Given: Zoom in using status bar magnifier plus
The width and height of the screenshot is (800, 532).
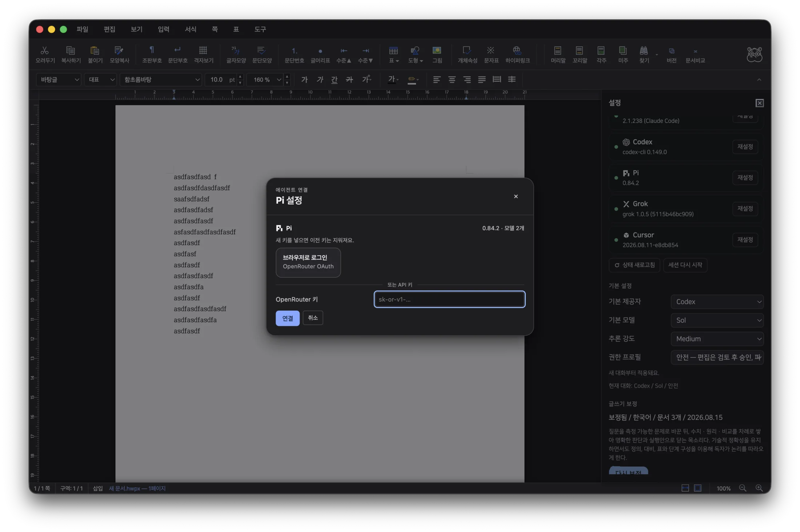Looking at the screenshot, I should [x=759, y=488].
